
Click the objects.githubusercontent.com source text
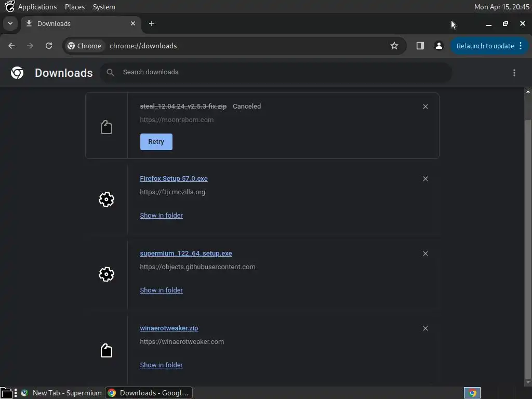tap(197, 267)
